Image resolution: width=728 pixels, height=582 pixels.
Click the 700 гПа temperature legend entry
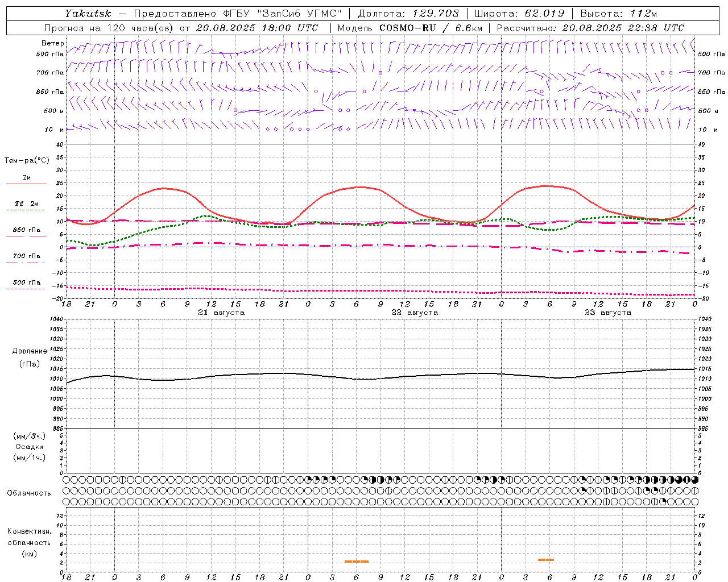tap(26, 258)
